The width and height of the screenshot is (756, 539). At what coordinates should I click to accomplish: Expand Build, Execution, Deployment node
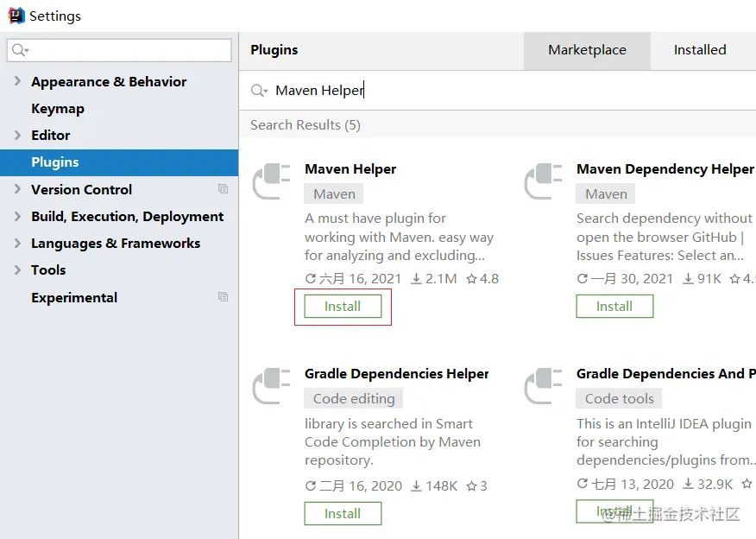click(x=17, y=216)
